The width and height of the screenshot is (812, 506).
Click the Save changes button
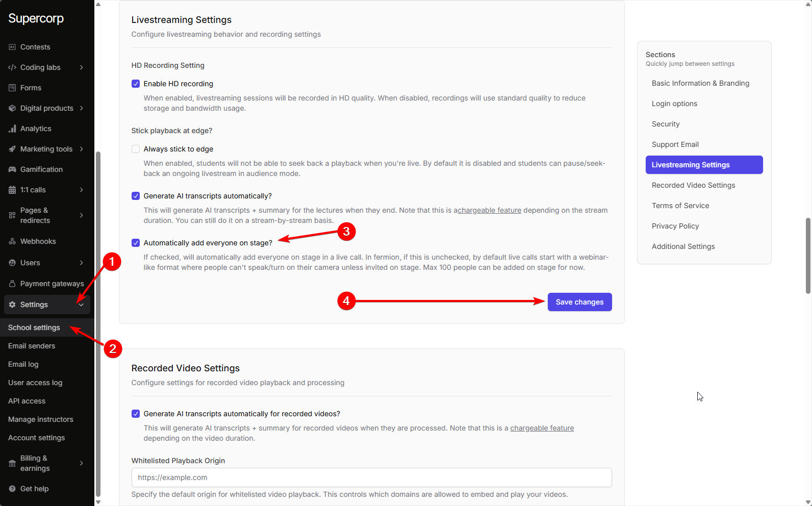(579, 302)
